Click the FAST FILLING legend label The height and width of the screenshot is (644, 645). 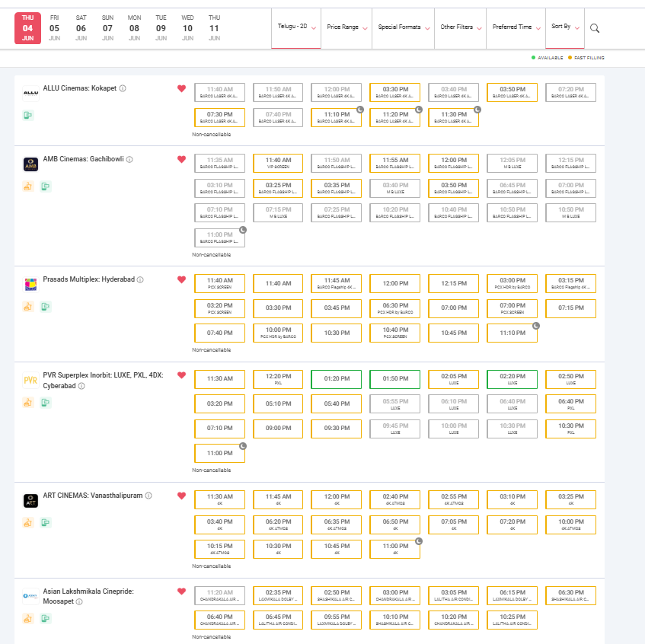click(x=589, y=58)
